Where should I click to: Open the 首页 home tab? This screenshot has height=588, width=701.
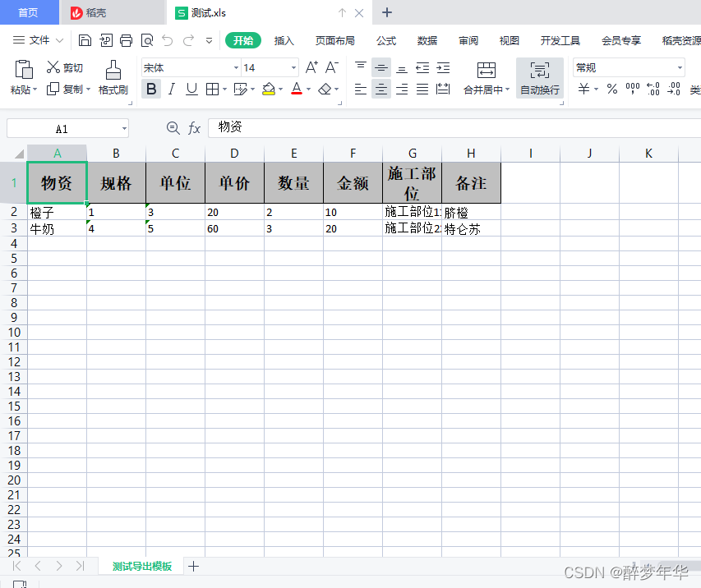29,12
